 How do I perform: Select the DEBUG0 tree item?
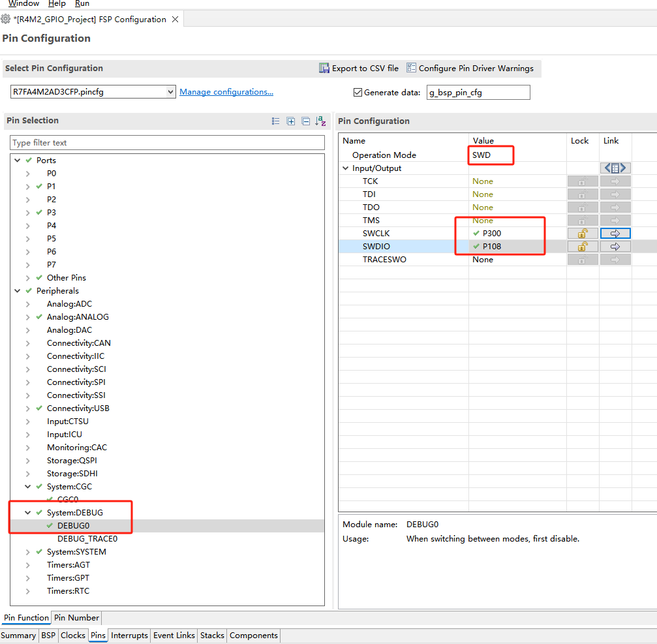click(x=73, y=525)
